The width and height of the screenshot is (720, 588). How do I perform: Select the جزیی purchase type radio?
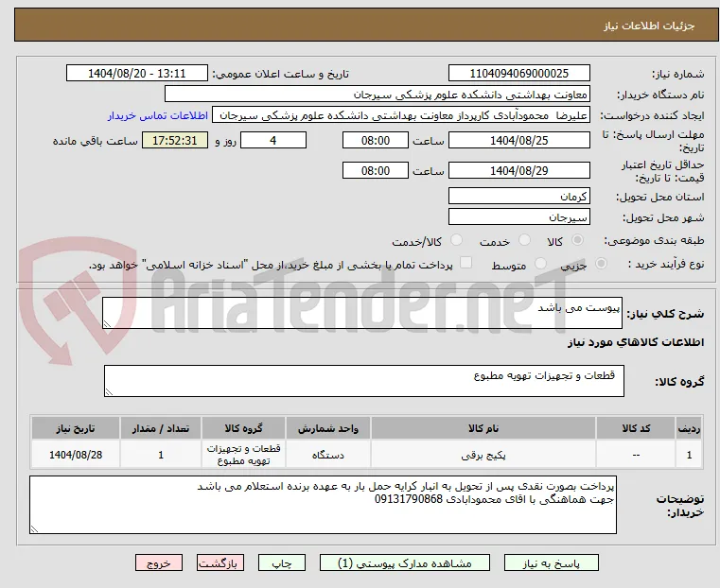pyautogui.click(x=601, y=264)
